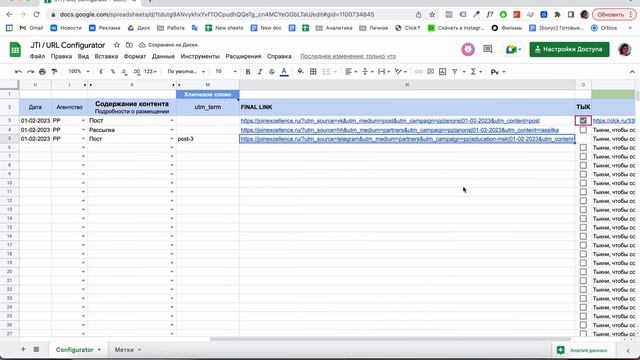Open the zoom level dropdown
This screenshot has height=360, width=640.
[x=79, y=72]
